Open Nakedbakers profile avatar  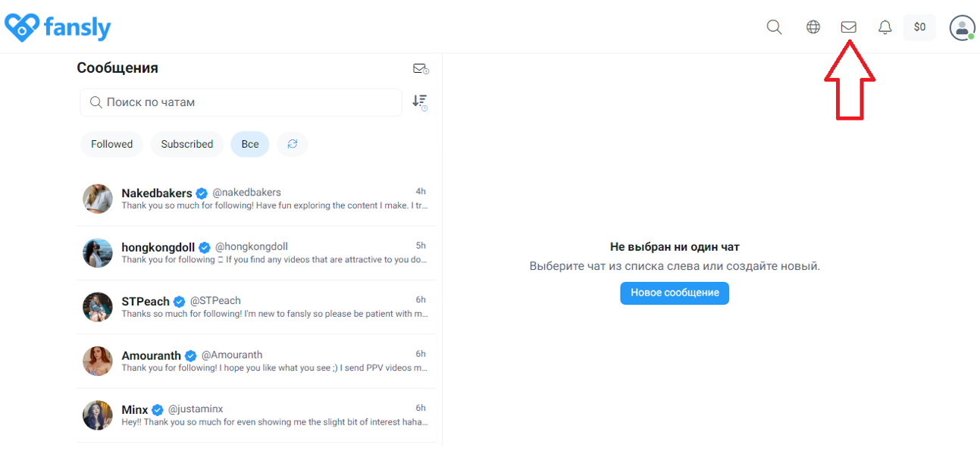(98, 199)
